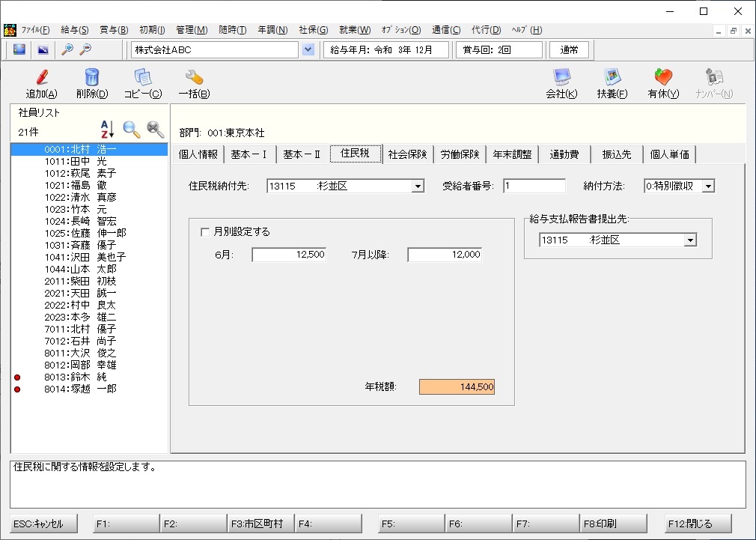Switch to the 年末調整 tab
This screenshot has height=540, width=756.
(x=513, y=154)
